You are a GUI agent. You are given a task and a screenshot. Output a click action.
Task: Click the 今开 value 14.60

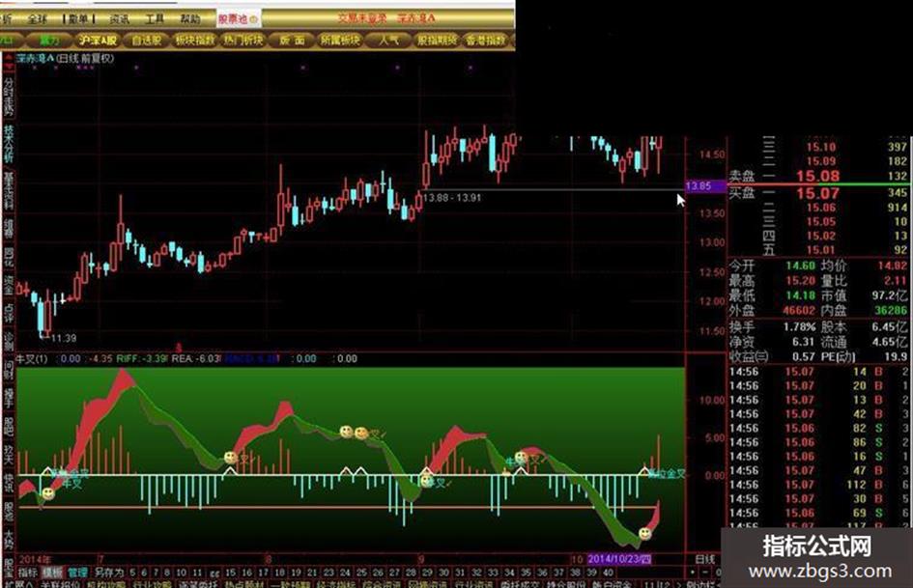801,266
